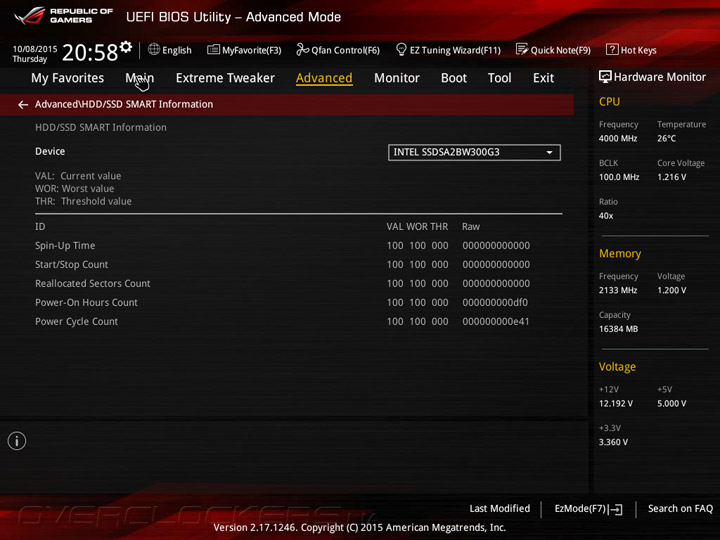Viewport: 720px width, 540px height.
Task: Click the 10/08/2015 date text
Action: (x=35, y=49)
